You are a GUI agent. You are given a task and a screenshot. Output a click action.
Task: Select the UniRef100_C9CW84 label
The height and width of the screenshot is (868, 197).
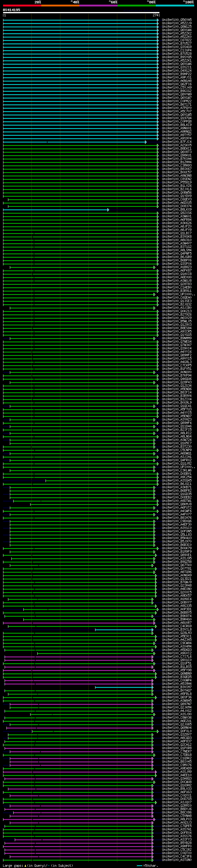[177, 643]
